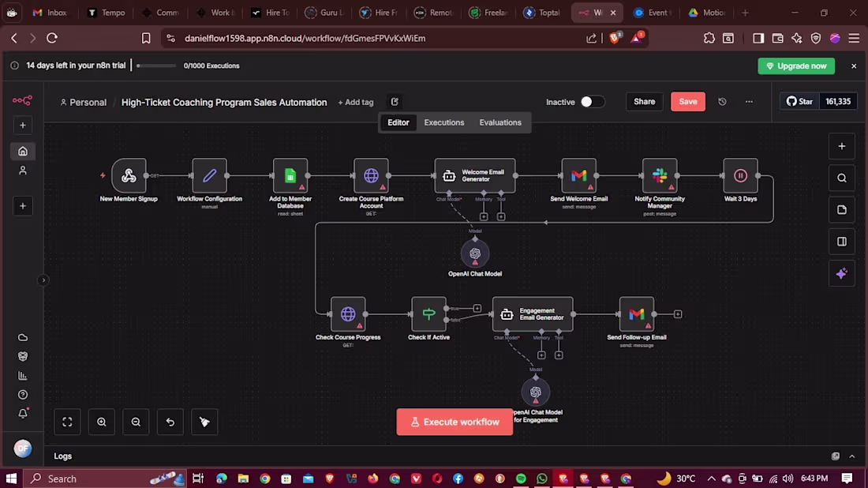Dismiss the trial banner
868x488 pixels.
[x=854, y=66]
